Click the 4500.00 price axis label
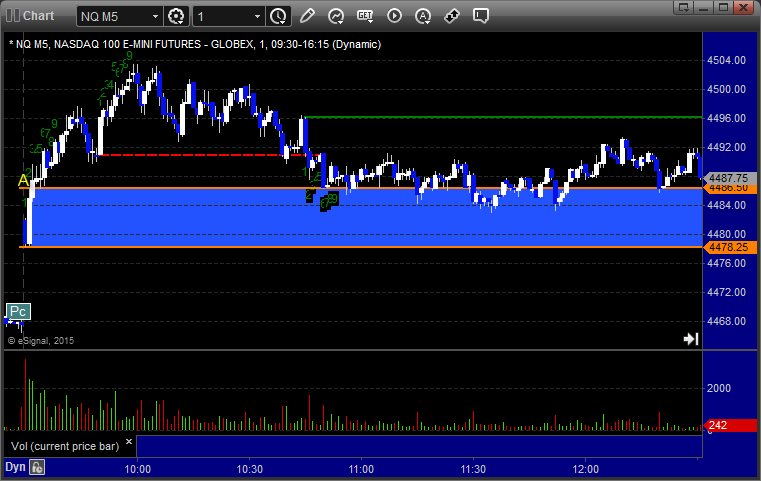Image resolution: width=761 pixels, height=481 pixels. (x=727, y=89)
